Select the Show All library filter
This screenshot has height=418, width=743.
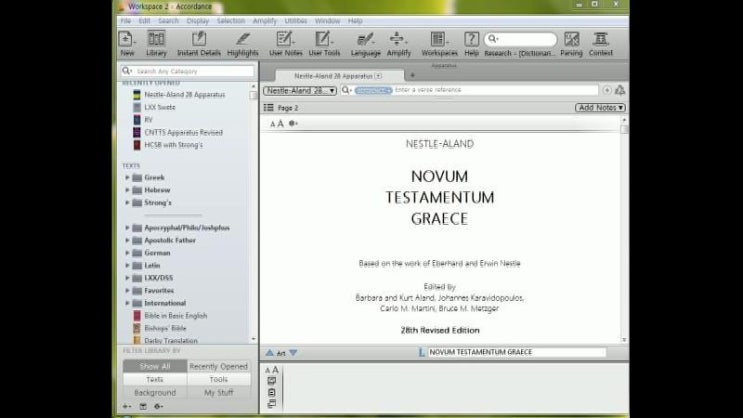[154, 366]
